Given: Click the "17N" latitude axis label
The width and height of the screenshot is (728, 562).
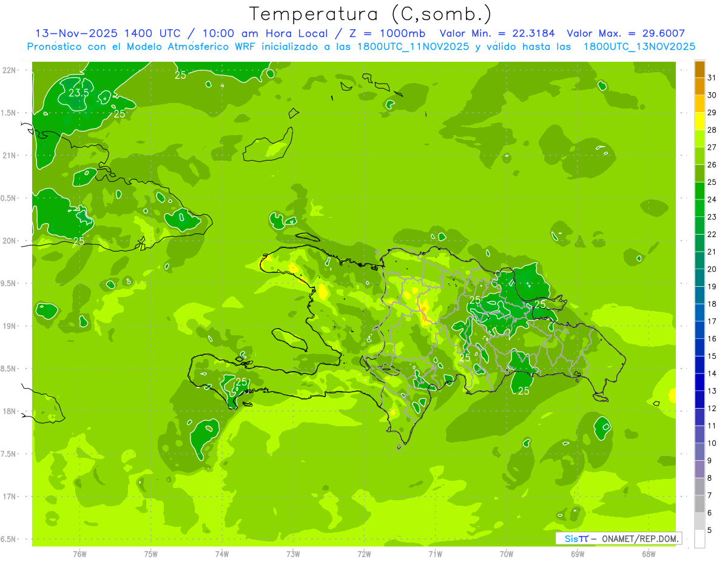Looking at the screenshot, I should (x=8, y=497).
